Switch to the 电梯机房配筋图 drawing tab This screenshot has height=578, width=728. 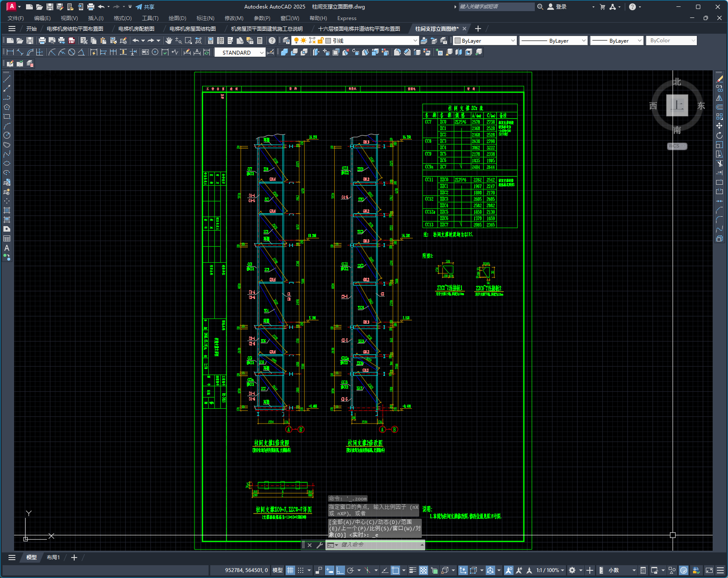point(136,29)
